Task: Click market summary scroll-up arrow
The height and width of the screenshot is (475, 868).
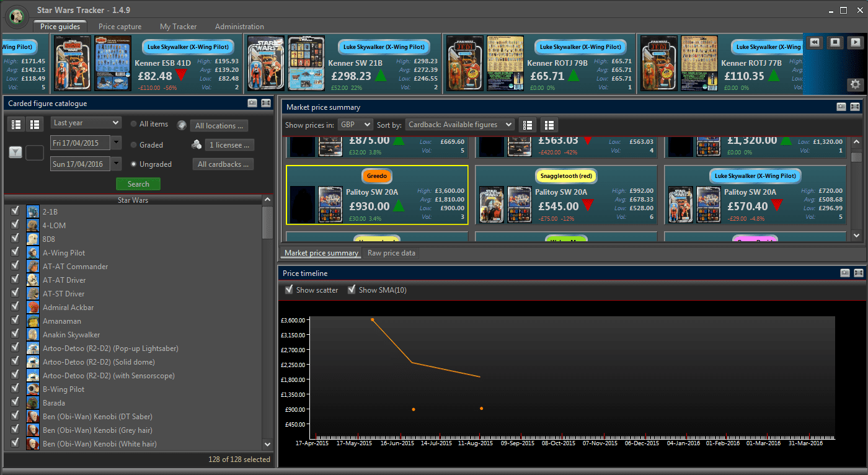Action: pos(856,142)
